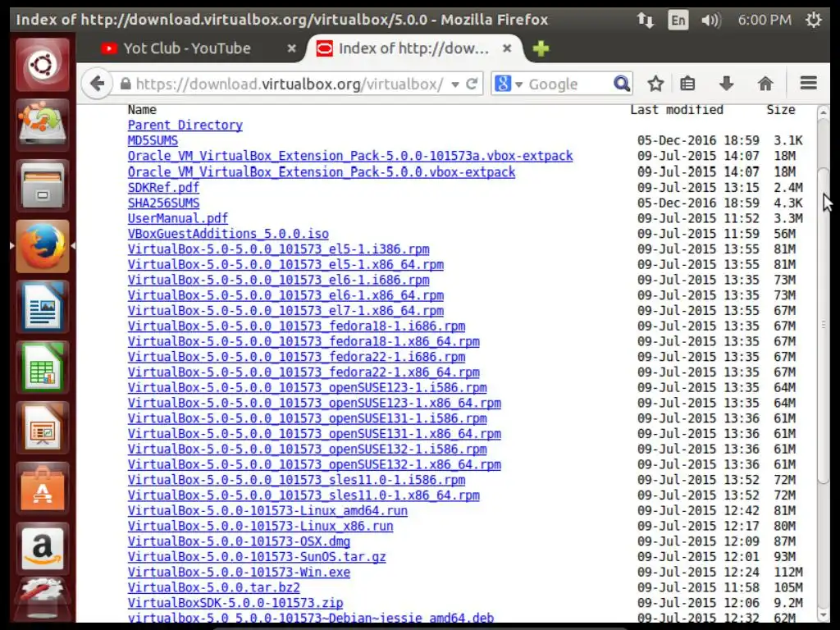Launch LibreOffice Impress from the dock

pos(43,428)
